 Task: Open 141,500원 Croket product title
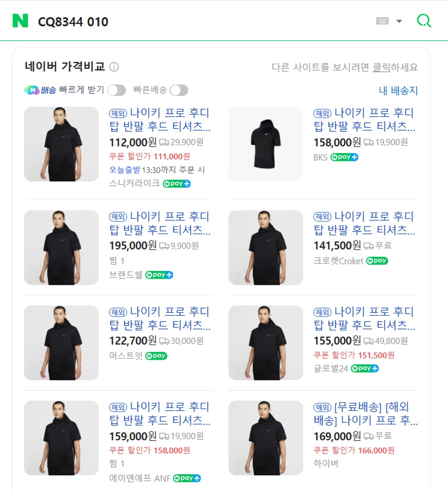[x=364, y=223]
